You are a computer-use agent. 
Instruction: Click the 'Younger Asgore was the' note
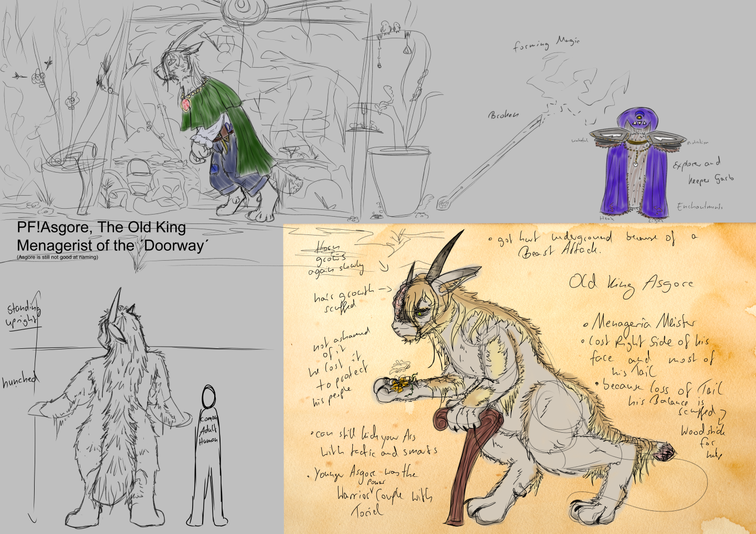[363, 474]
